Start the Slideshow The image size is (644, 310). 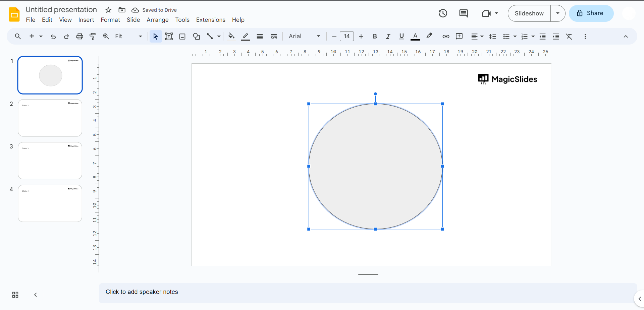click(x=529, y=13)
